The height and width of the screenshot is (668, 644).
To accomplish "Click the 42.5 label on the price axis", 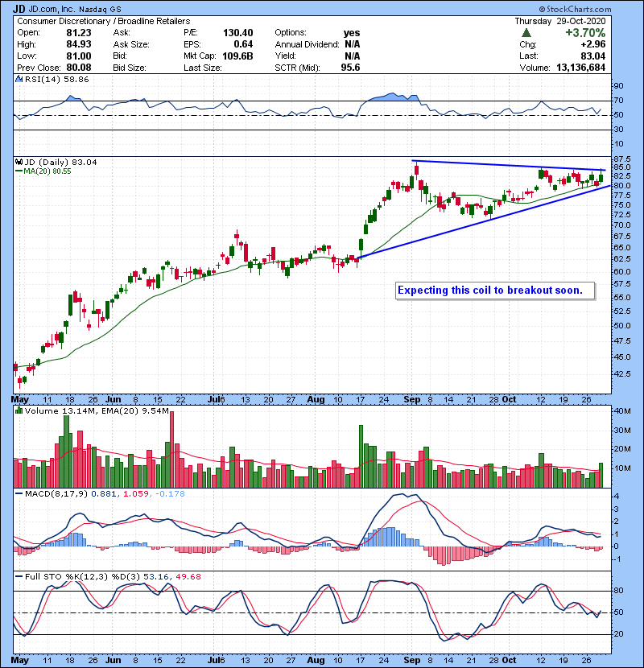I will coord(622,373).
